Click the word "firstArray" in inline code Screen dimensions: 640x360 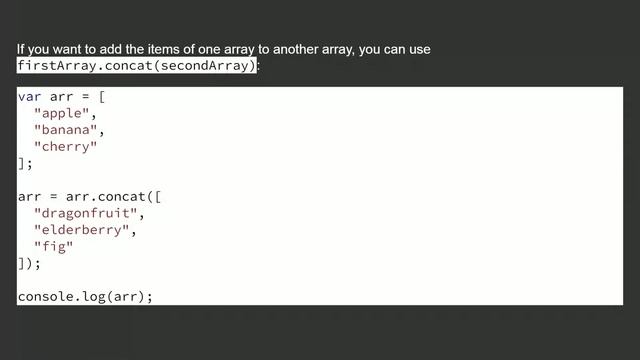(x=57, y=65)
